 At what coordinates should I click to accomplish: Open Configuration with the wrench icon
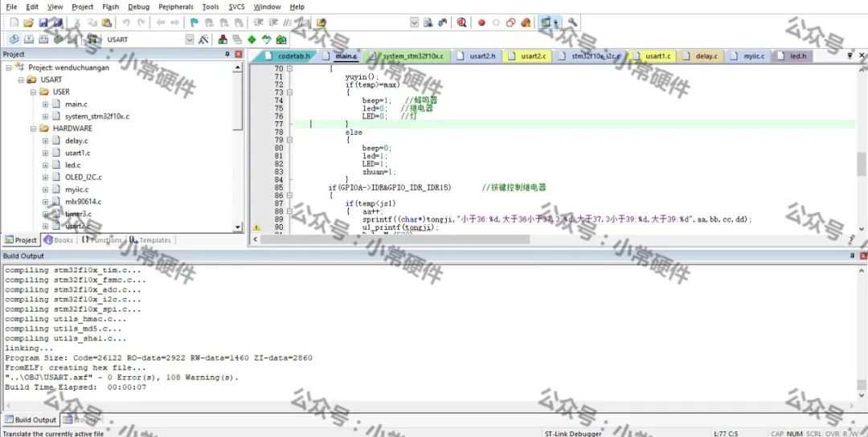coord(572,22)
